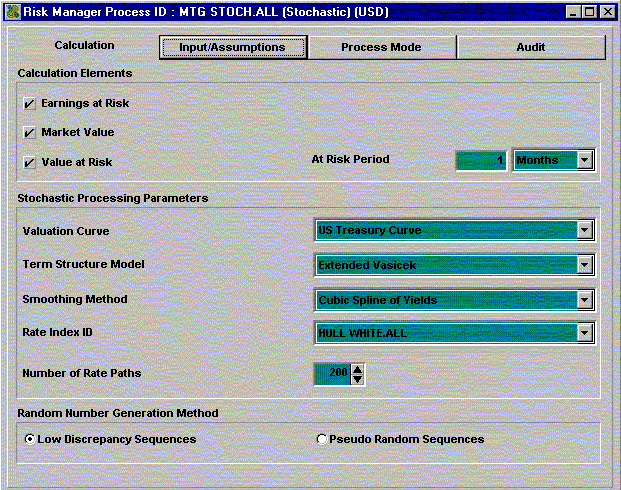Switch to the Process Mode tab
Screen dimensions: 621x490
(x=381, y=47)
